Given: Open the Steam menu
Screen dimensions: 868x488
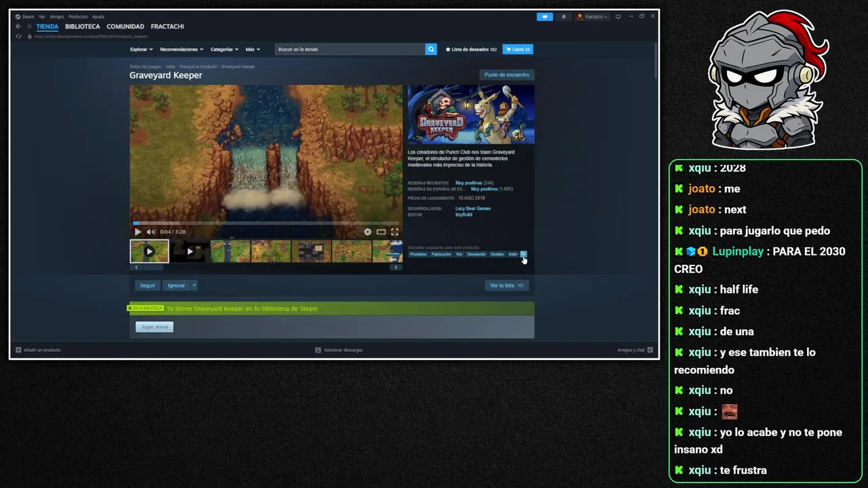Looking at the screenshot, I should pyautogui.click(x=25, y=16).
